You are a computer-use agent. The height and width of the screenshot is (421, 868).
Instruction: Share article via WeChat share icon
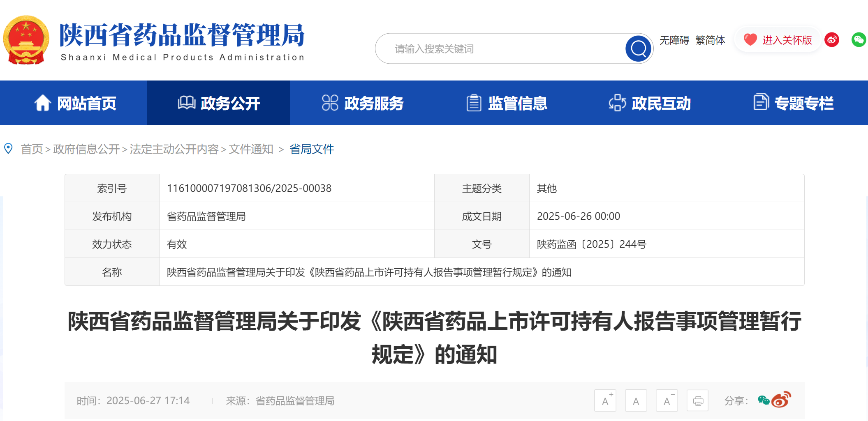click(764, 400)
